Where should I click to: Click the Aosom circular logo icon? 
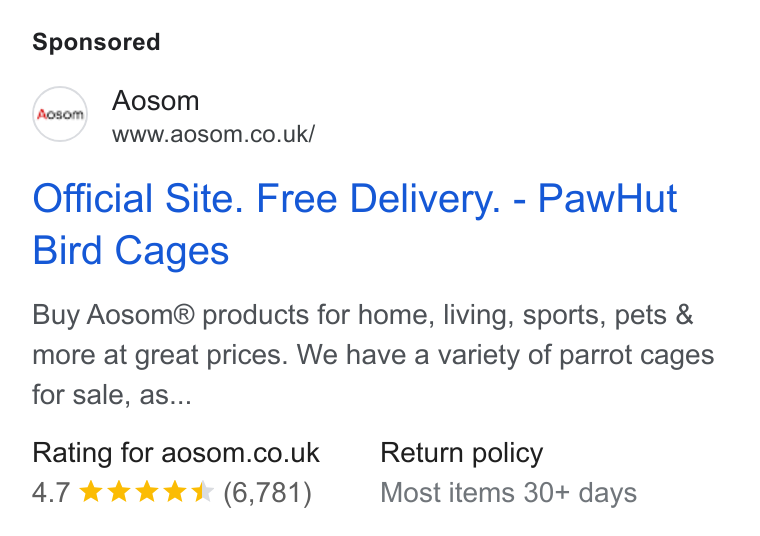pyautogui.click(x=60, y=114)
